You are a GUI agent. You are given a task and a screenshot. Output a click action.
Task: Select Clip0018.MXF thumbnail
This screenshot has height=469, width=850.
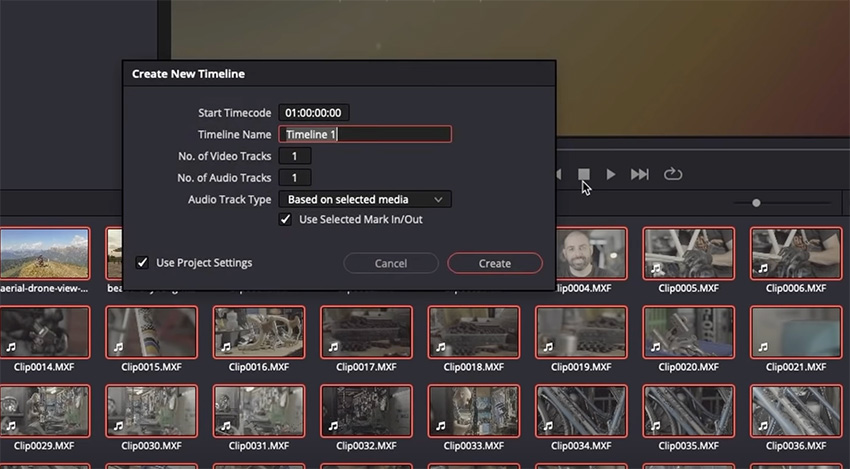point(474,332)
